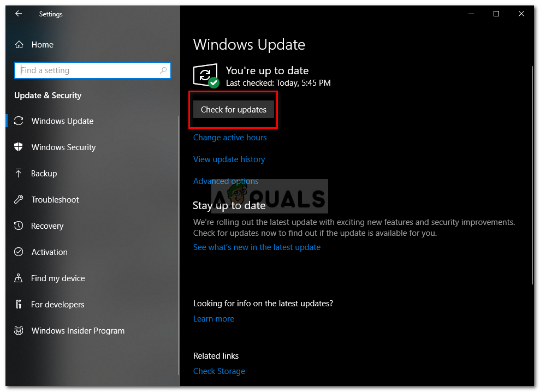
Task: Click the Troubleshoot wrench icon
Action: tap(19, 199)
